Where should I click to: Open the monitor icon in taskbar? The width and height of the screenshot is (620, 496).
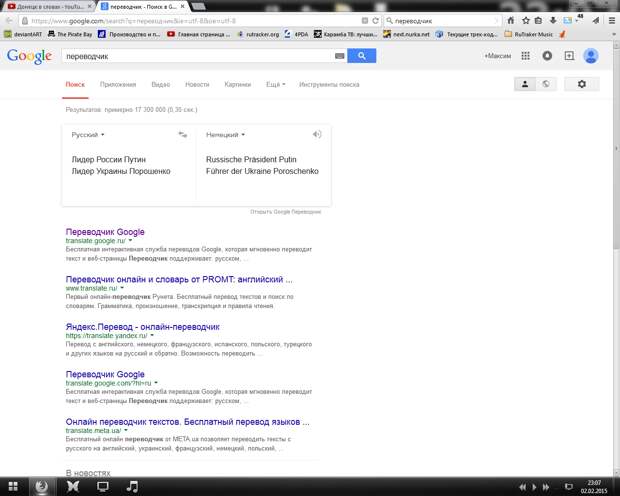[103, 487]
